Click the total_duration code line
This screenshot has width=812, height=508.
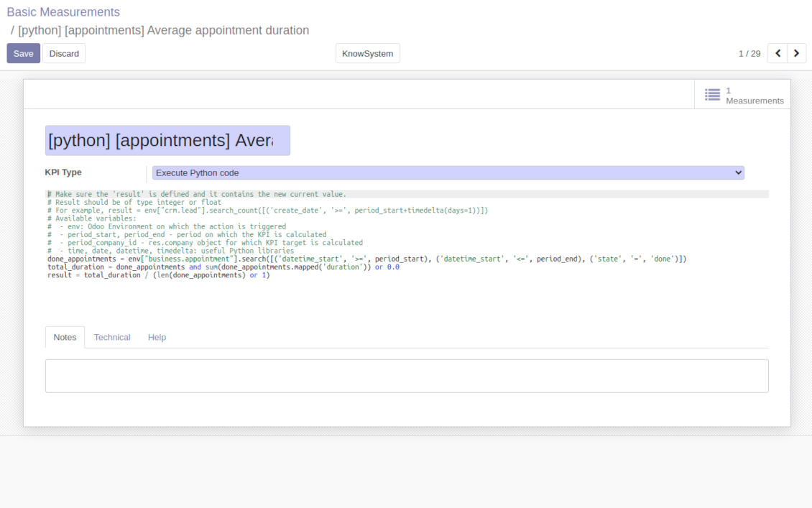tap(223, 267)
